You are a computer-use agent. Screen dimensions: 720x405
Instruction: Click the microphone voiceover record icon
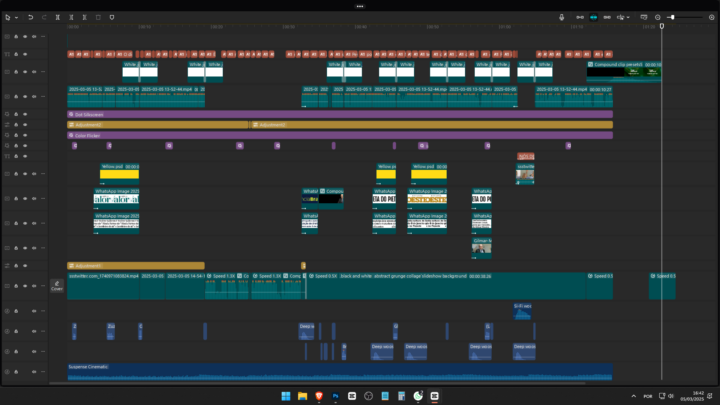(x=562, y=17)
